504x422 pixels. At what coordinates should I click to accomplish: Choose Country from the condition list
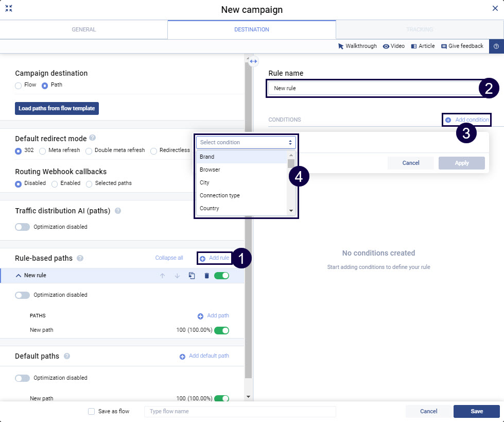[210, 208]
